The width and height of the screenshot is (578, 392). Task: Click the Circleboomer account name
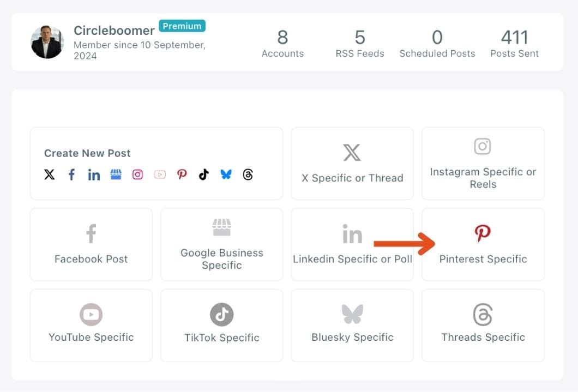point(115,31)
